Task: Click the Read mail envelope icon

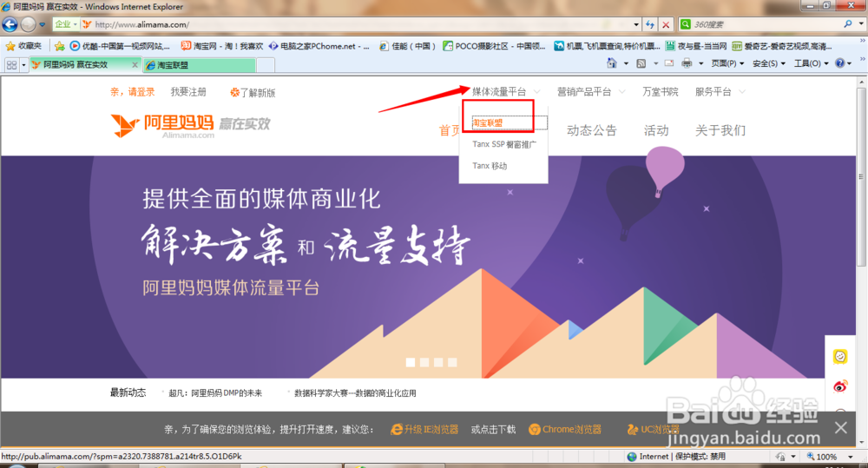Action: [x=668, y=63]
